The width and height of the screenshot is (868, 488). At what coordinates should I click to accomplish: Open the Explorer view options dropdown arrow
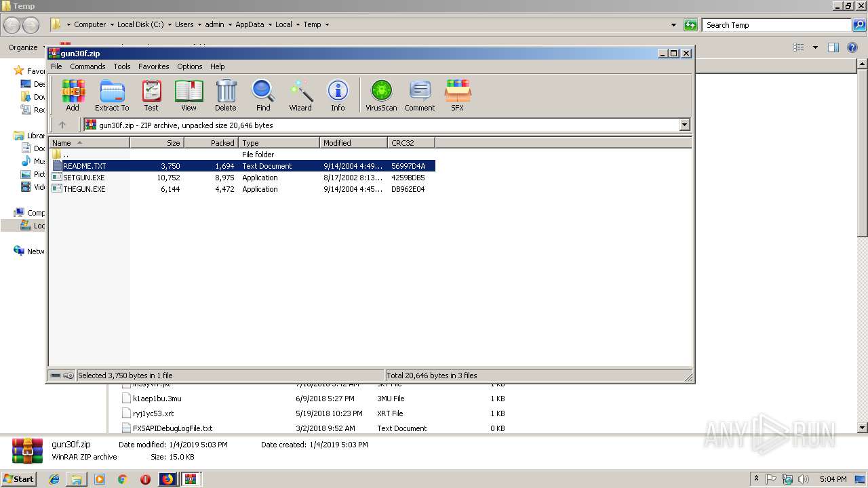tap(815, 47)
